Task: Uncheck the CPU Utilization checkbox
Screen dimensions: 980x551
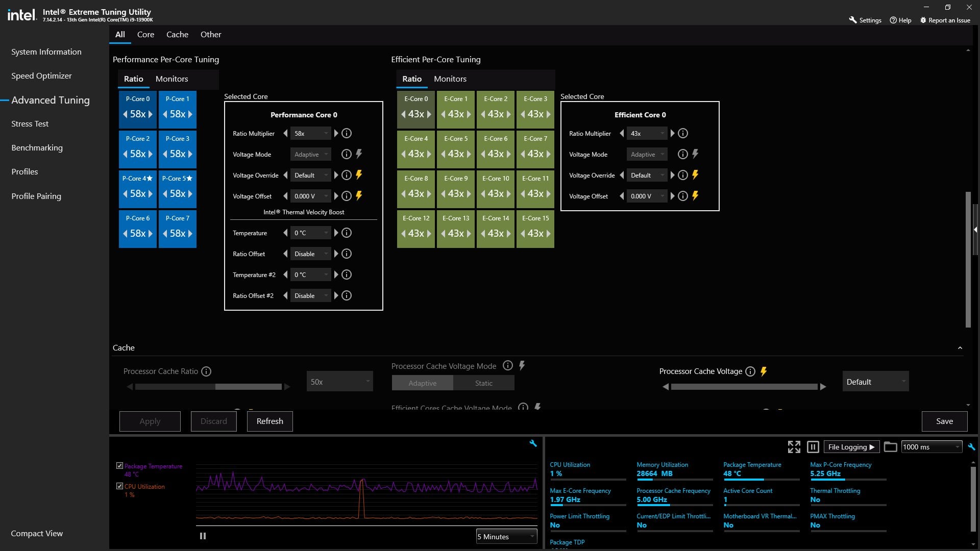Action: point(119,486)
